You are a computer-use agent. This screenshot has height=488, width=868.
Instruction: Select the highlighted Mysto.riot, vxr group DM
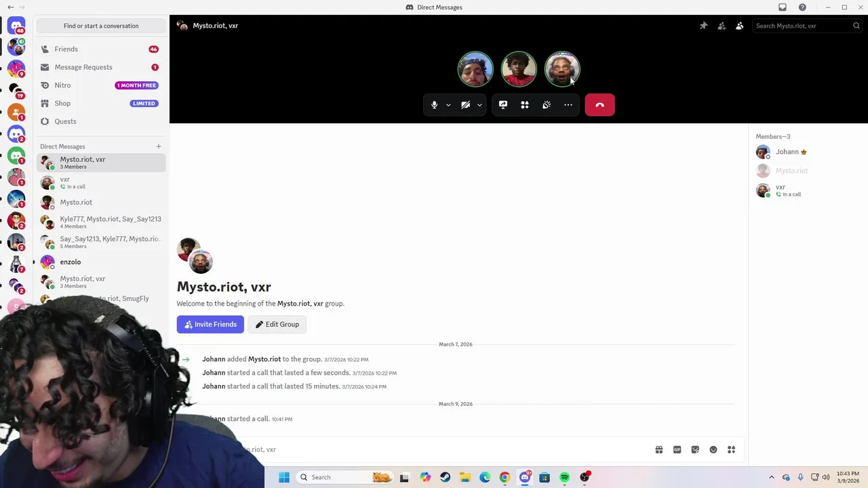click(100, 163)
